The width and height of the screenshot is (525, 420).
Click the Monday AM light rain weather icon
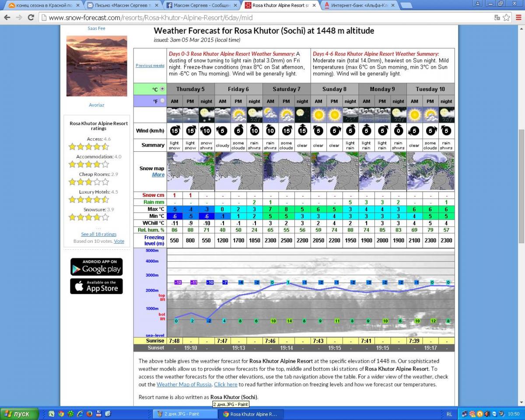pyautogui.click(x=367, y=115)
